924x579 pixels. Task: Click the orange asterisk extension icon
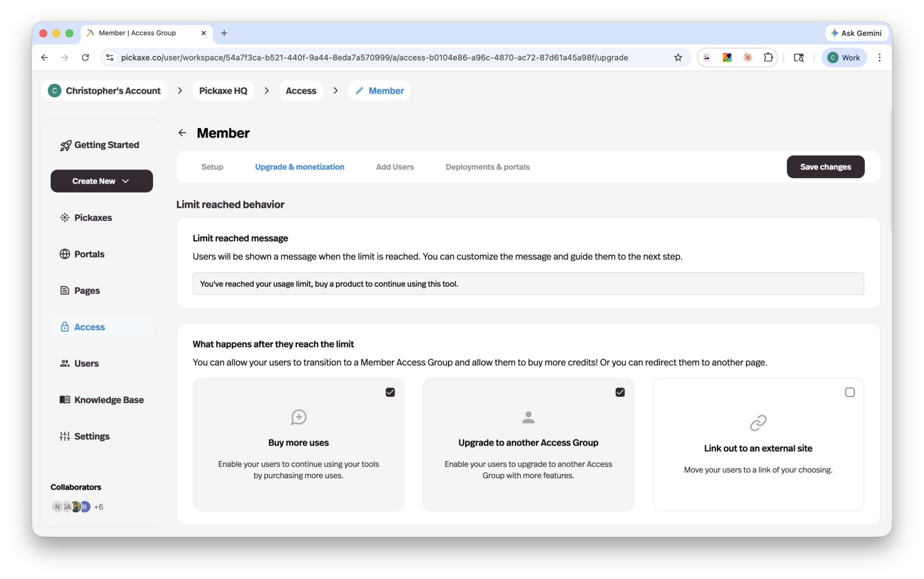click(748, 58)
